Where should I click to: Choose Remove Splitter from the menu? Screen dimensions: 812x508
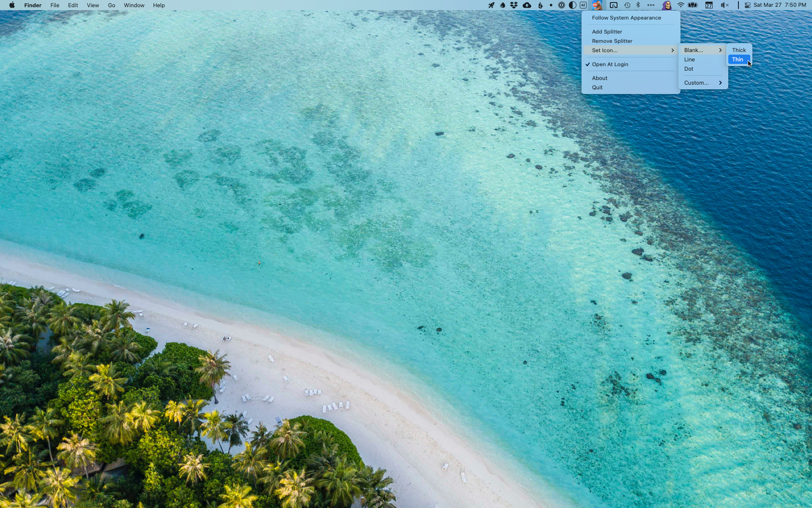[631, 41]
